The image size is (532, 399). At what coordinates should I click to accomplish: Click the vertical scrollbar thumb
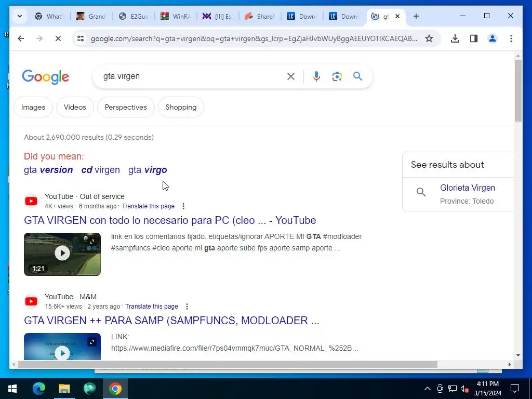click(518, 90)
